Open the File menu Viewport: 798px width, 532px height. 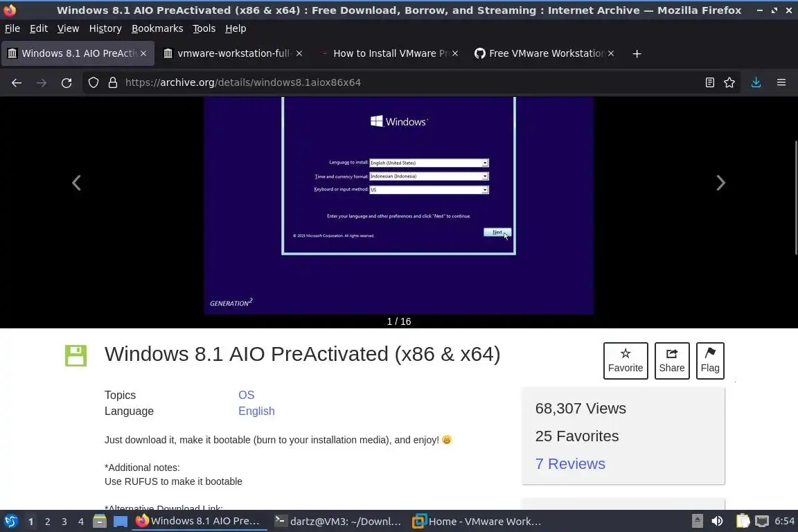point(12,28)
